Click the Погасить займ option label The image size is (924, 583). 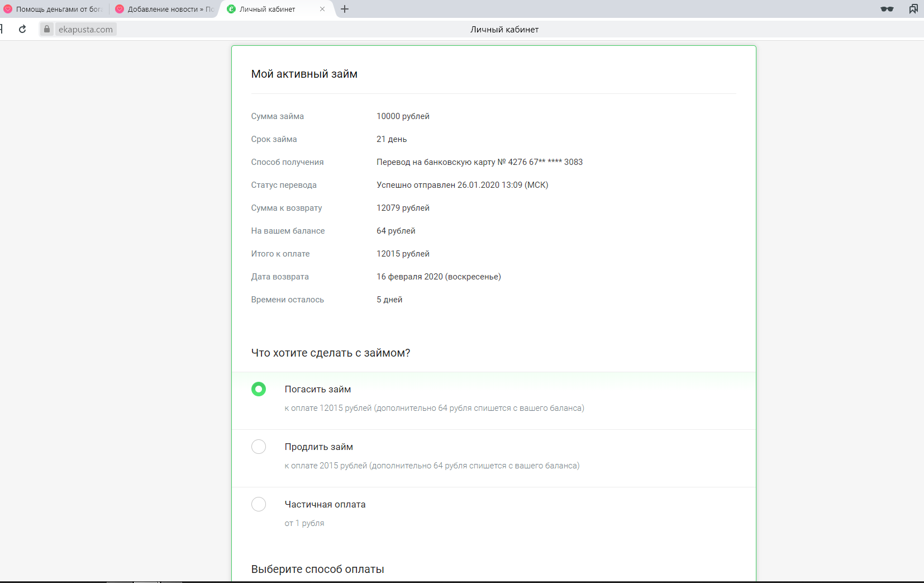318,390
